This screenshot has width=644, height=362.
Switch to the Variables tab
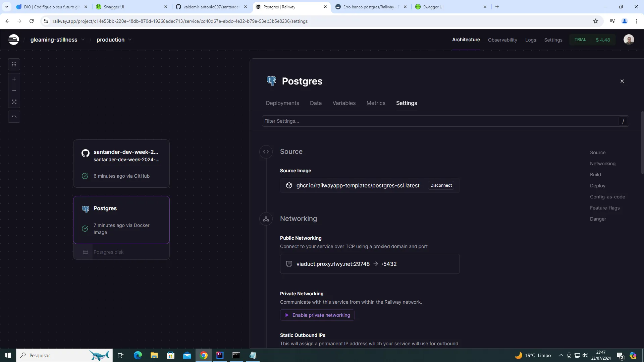tap(344, 103)
